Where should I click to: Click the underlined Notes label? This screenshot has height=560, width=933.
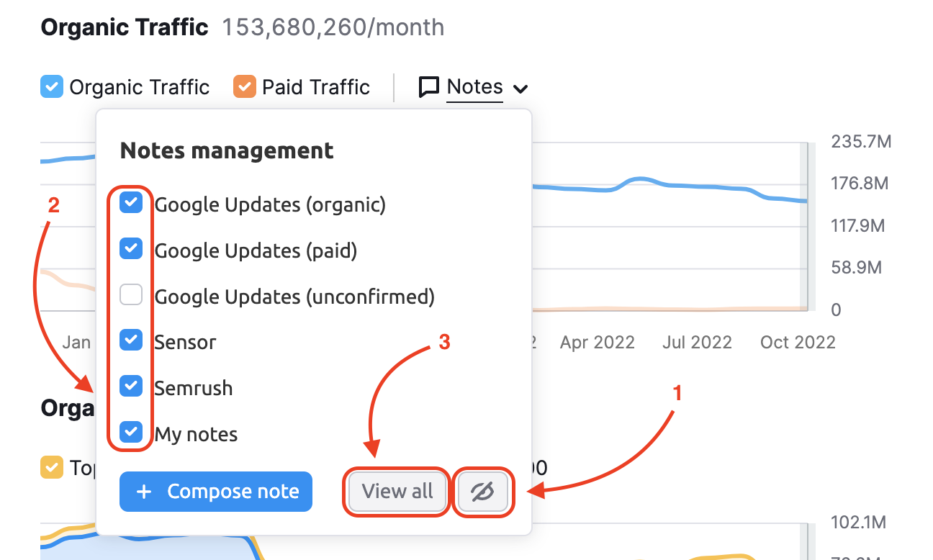click(x=474, y=87)
